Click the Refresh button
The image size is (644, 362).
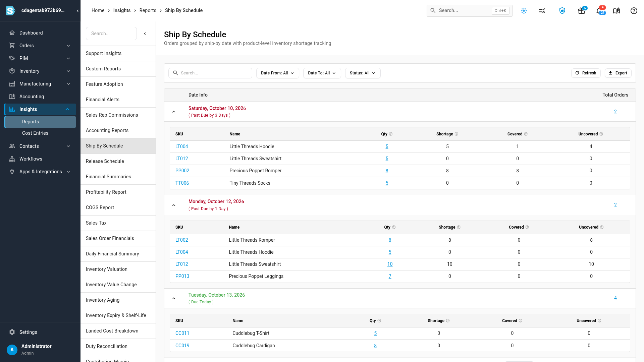[586, 73]
